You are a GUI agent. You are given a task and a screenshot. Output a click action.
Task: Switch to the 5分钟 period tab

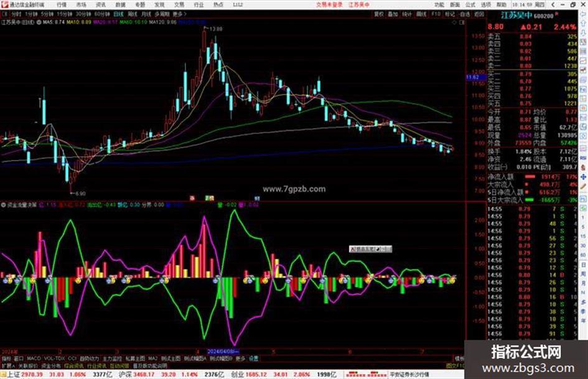(47, 14)
